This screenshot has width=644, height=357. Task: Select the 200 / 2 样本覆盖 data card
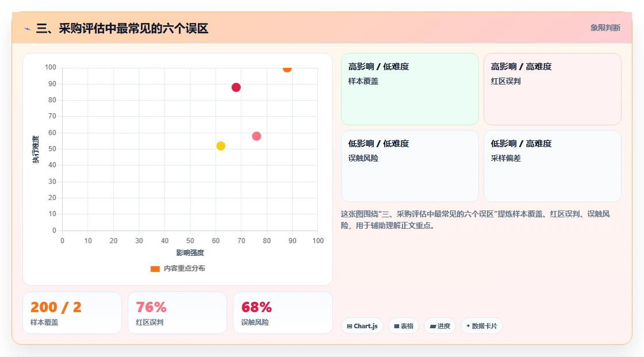(x=72, y=313)
